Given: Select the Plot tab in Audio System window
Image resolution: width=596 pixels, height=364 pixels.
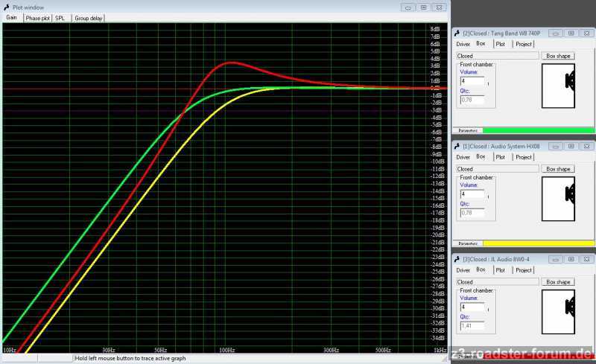Looking at the screenshot, I should (x=500, y=157).
